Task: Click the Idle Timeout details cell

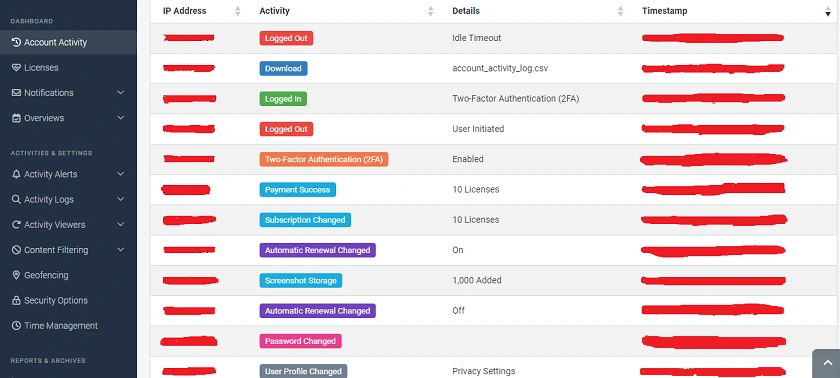Action: point(476,38)
